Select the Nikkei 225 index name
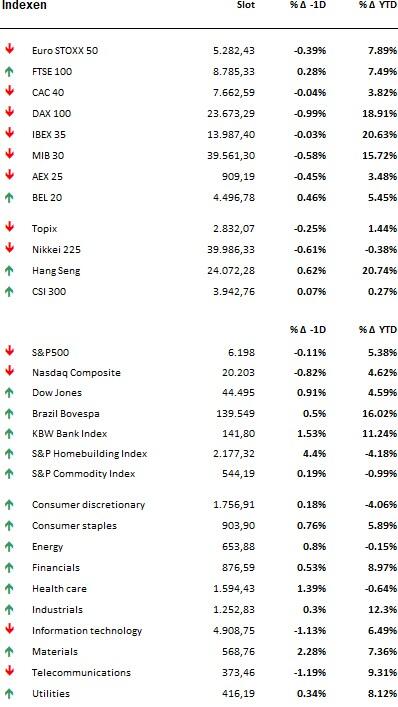 [x=56, y=249]
